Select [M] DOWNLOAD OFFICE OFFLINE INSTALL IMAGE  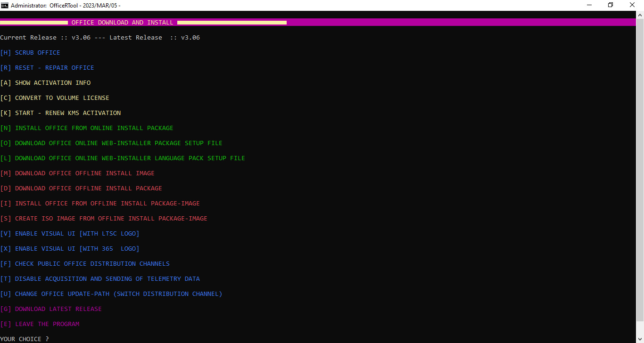coord(77,173)
